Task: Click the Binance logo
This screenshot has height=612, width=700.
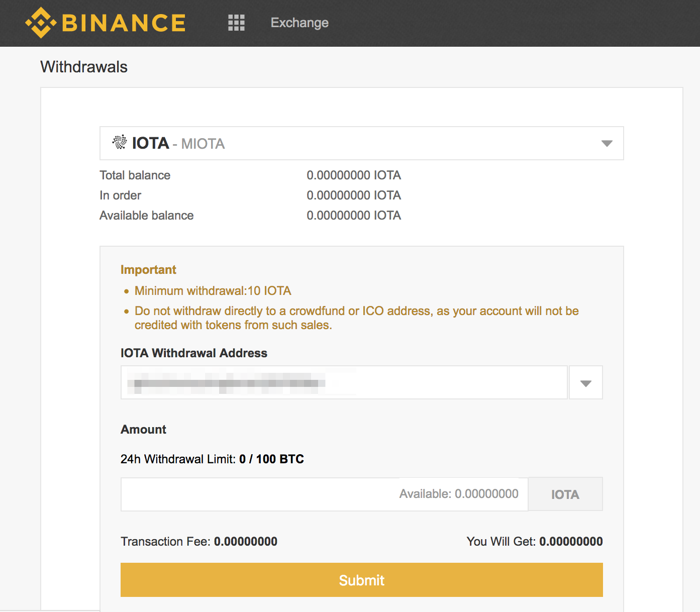Action: click(106, 23)
